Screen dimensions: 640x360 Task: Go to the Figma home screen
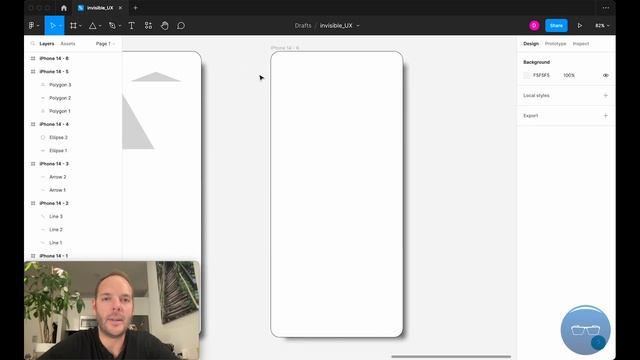(64, 8)
